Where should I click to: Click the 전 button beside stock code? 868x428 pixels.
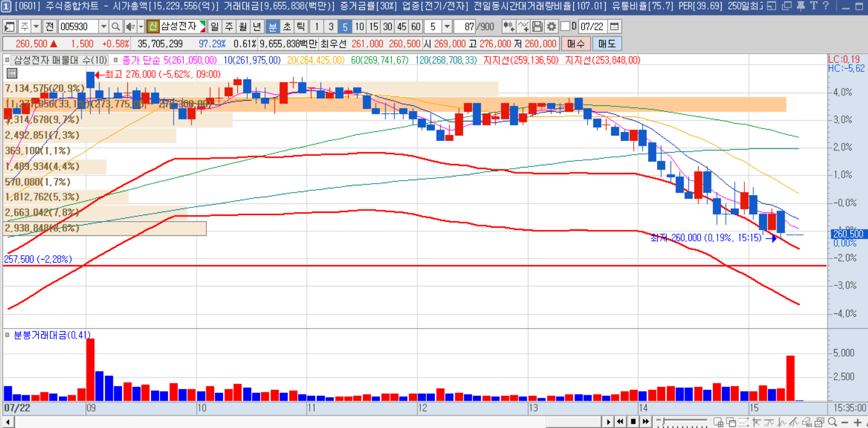[49, 27]
